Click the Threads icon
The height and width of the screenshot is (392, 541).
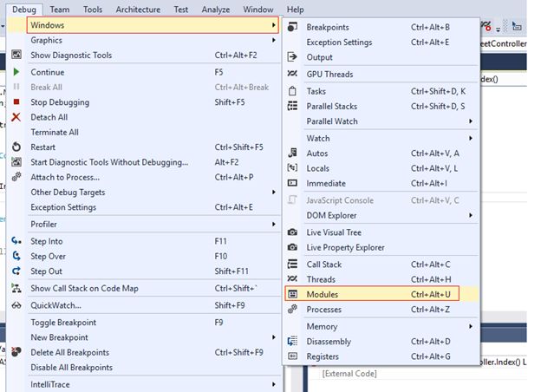292,279
